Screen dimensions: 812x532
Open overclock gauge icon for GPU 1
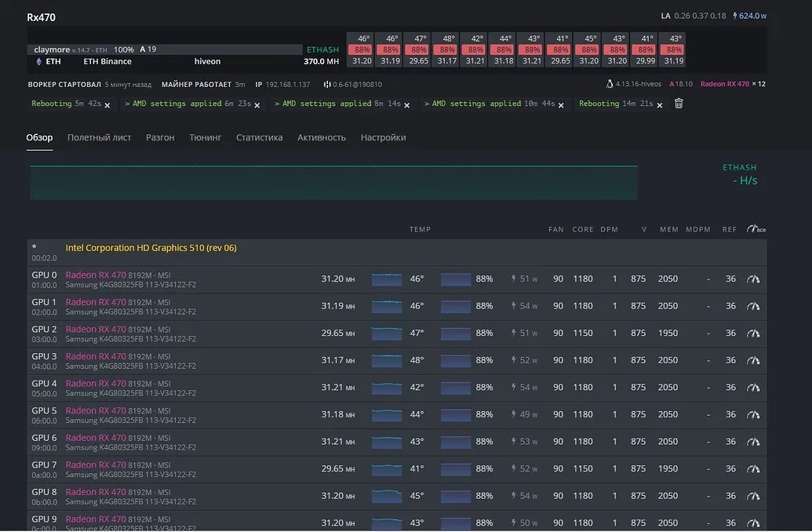[x=753, y=306]
